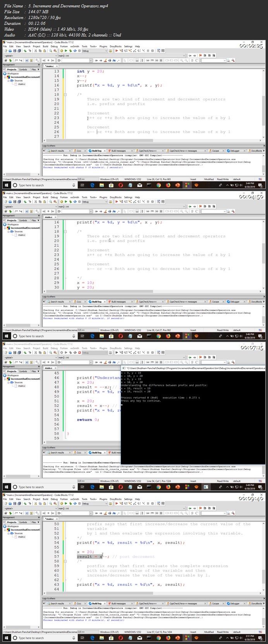Click 'Type here to search' box in 00:02:25 frame
268x644 pixels.
click(x=44, y=185)
